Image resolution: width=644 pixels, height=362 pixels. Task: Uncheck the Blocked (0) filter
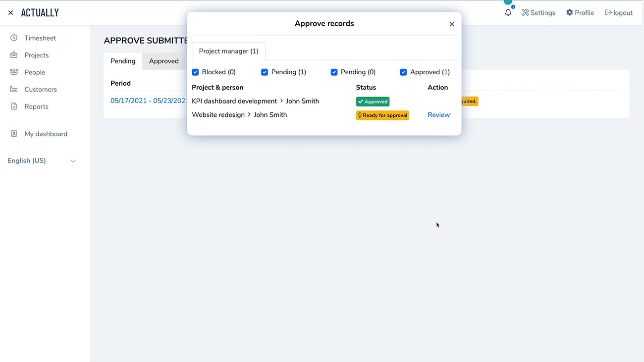195,72
